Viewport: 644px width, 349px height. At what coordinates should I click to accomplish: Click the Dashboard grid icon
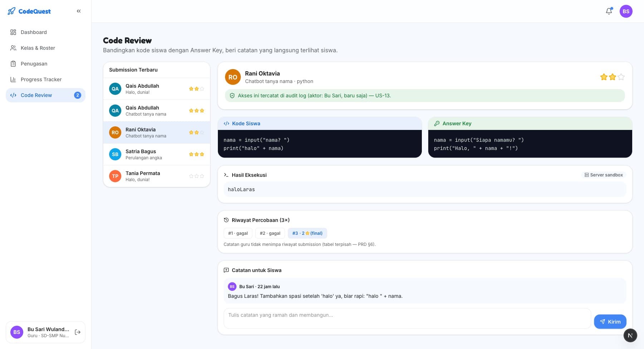pos(13,32)
